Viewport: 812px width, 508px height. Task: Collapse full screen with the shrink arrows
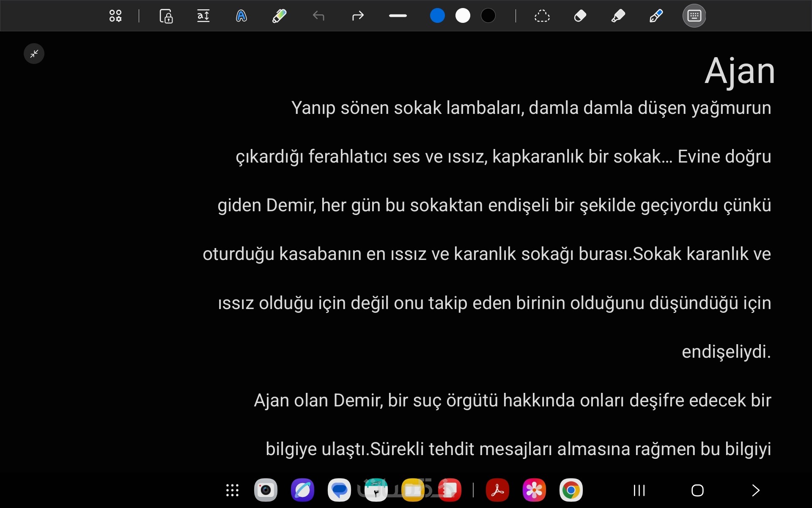click(34, 54)
